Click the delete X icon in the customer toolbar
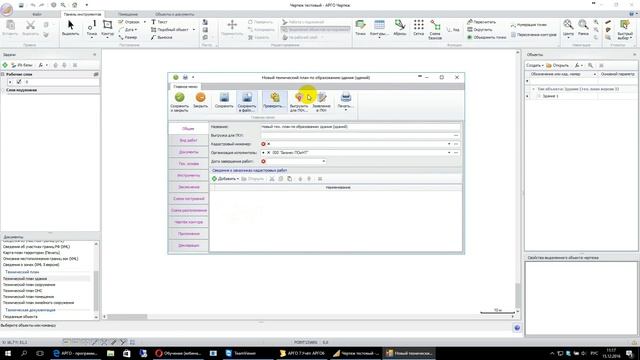This screenshot has width=640, height=360. (320, 179)
